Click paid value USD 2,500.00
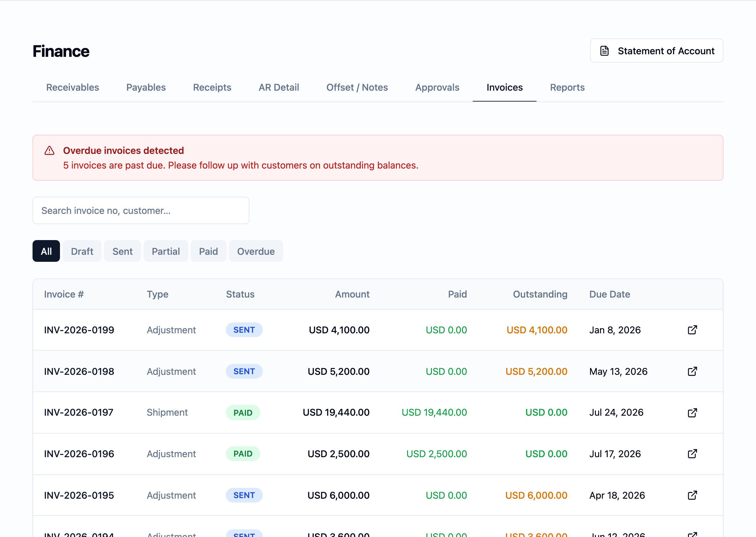The image size is (756, 537). click(x=436, y=454)
